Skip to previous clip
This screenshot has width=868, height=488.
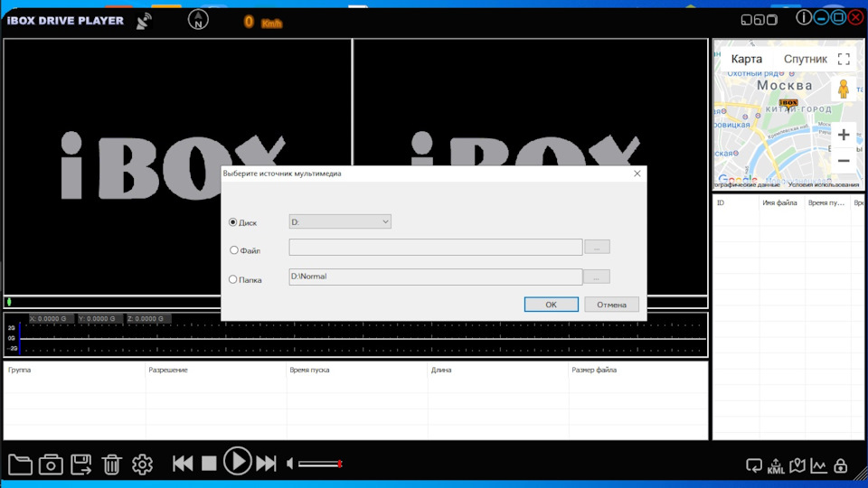[x=183, y=464]
